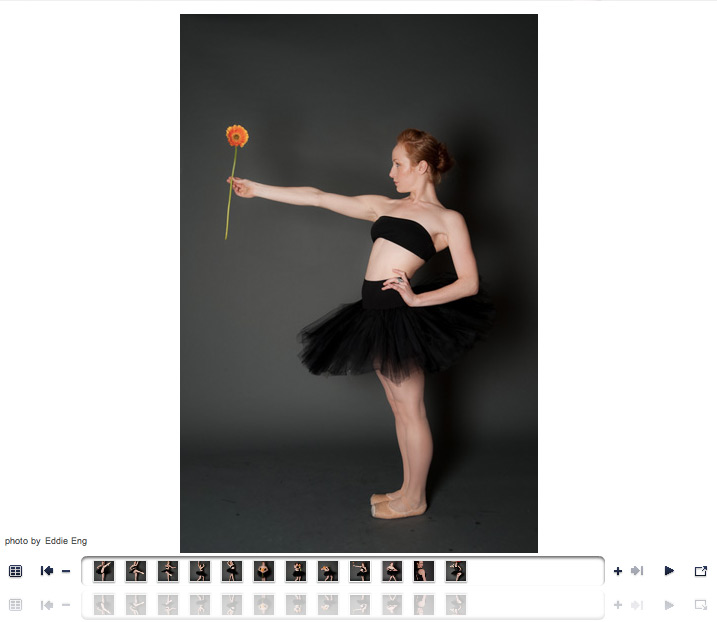The width and height of the screenshot is (717, 622).
Task: Show the ninth thumbnail in the filmstrip
Action: [x=360, y=571]
